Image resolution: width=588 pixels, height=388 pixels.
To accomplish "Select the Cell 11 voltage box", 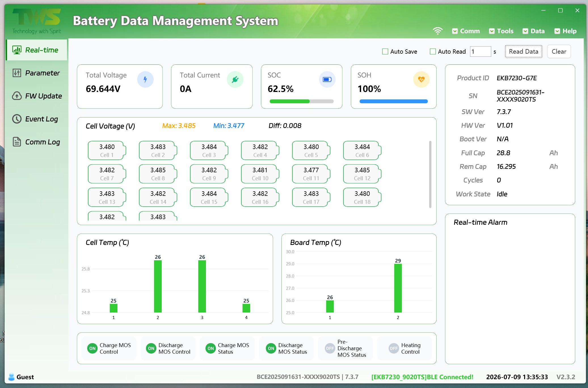I will click(x=311, y=174).
